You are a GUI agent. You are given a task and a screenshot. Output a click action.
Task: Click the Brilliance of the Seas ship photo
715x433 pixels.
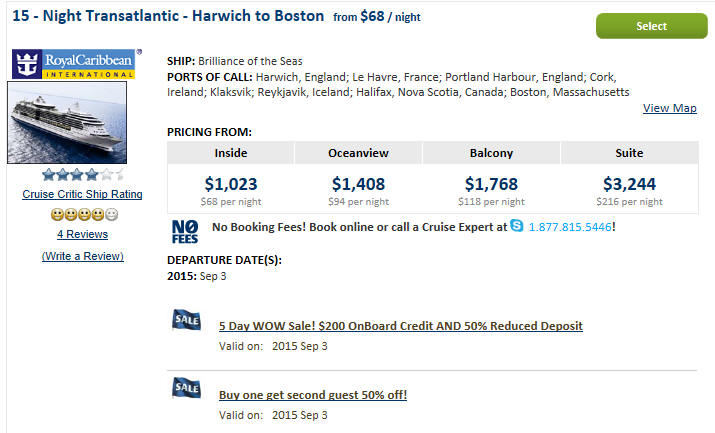pos(67,123)
